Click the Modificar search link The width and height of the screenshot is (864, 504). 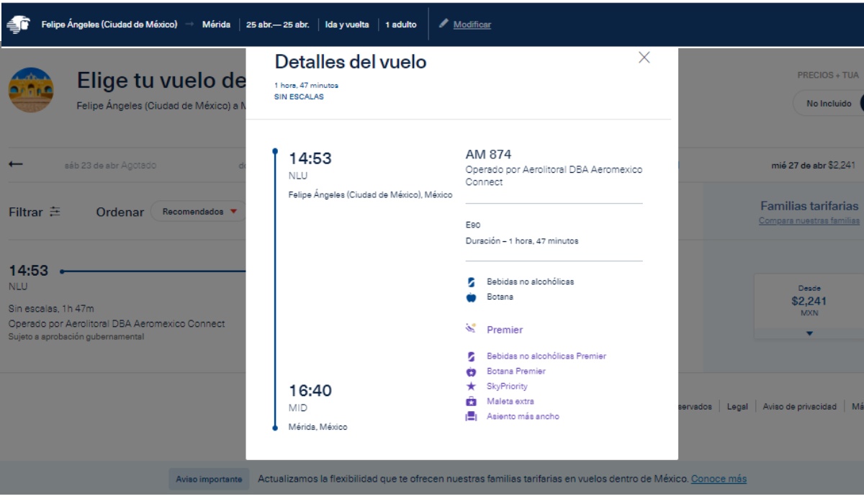pos(472,24)
